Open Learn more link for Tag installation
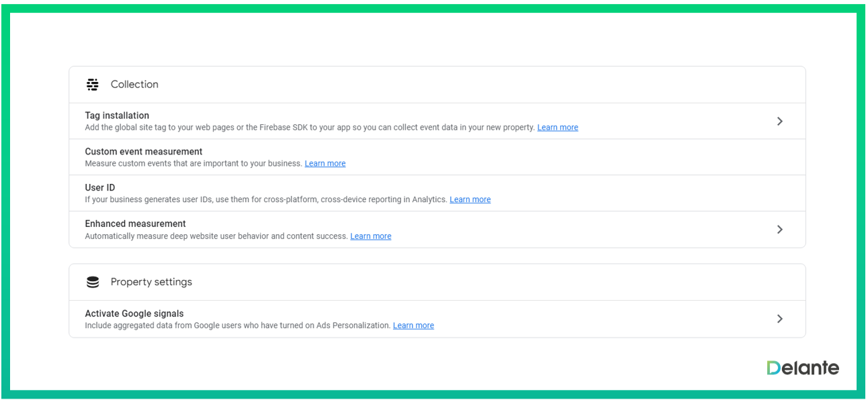The width and height of the screenshot is (868, 400). [558, 128]
